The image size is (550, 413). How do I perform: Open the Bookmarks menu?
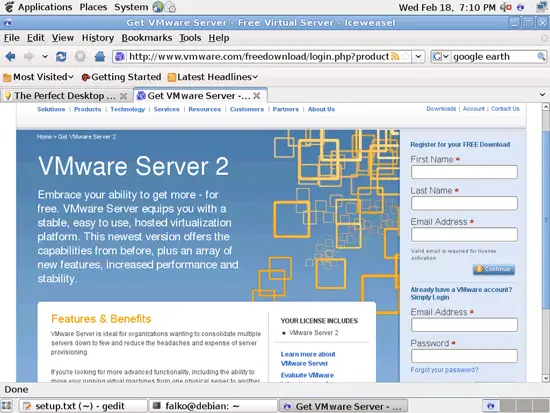tap(147, 38)
